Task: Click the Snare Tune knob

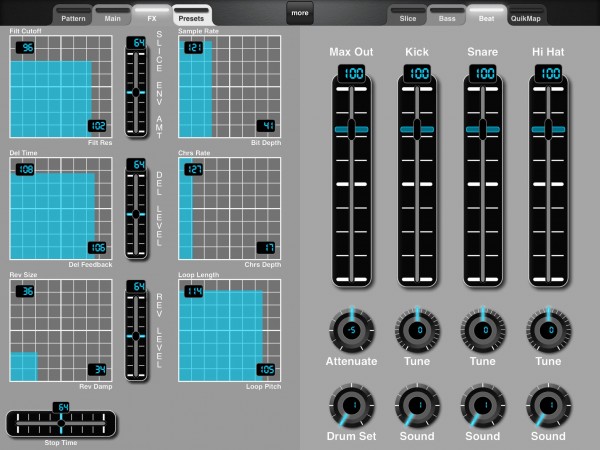Action: click(x=483, y=331)
